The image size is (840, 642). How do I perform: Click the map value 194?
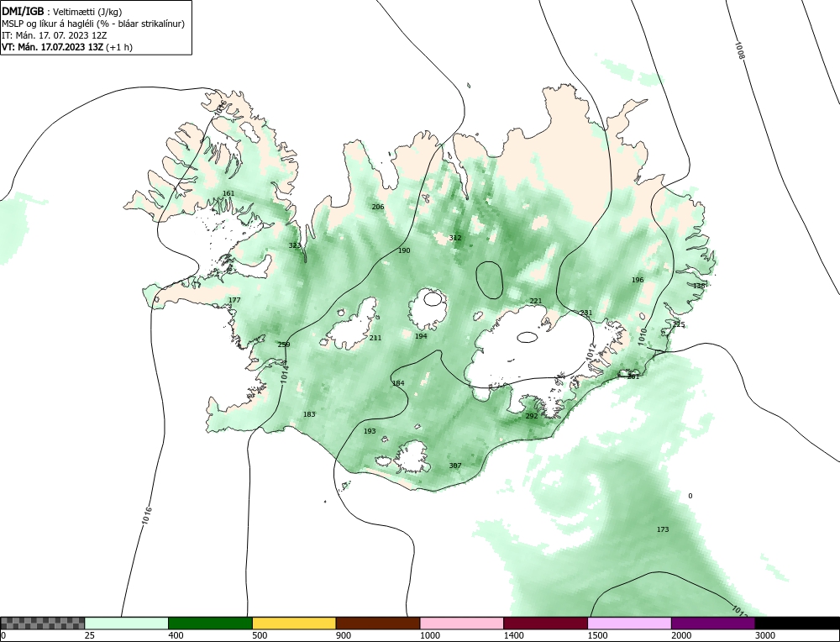[421, 336]
